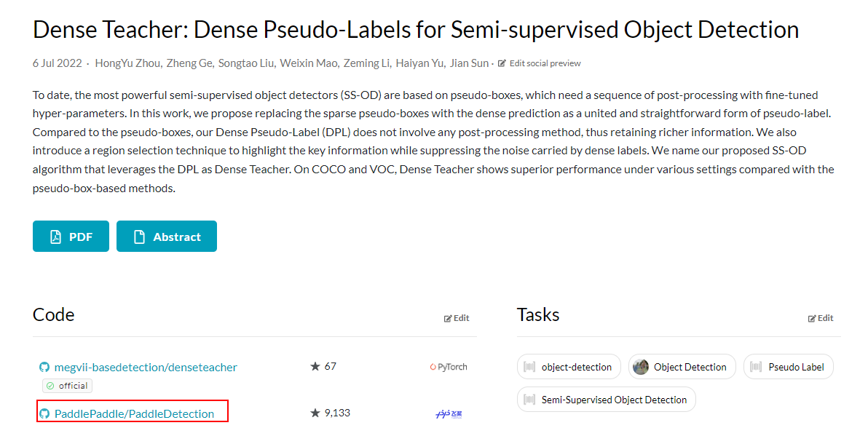This screenshot has height=428, width=868.
Task: Click the GitHub icon beside megvii-basedetection/denseteacher
Action: pyautogui.click(x=44, y=367)
